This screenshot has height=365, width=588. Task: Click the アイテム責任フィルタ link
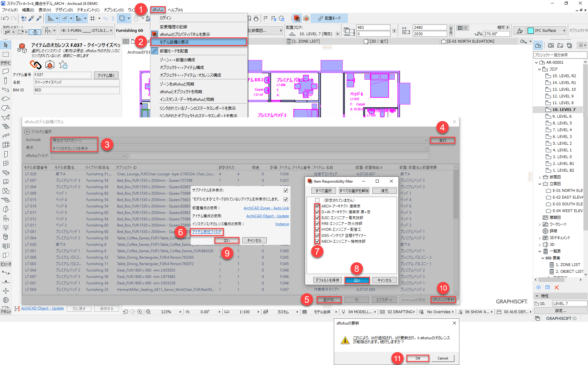[x=206, y=232]
